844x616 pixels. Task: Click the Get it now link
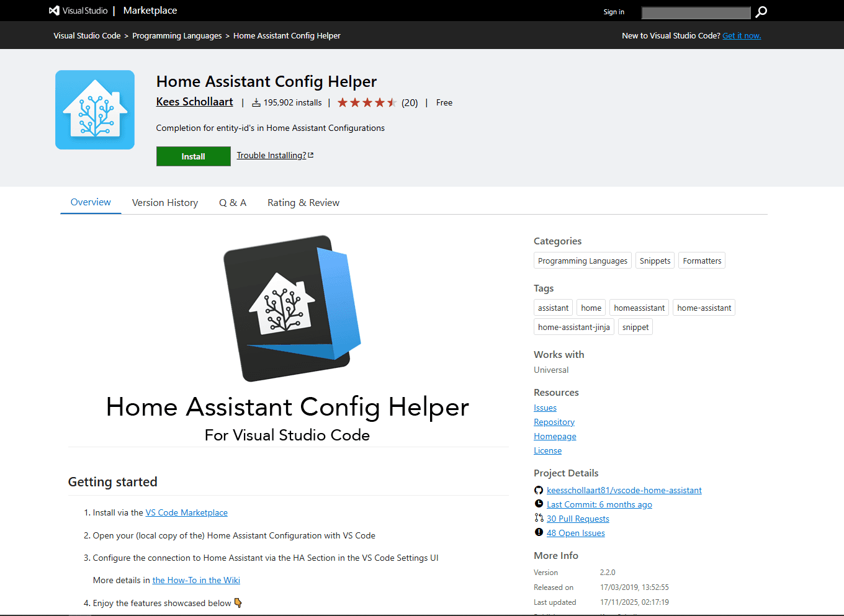(742, 36)
